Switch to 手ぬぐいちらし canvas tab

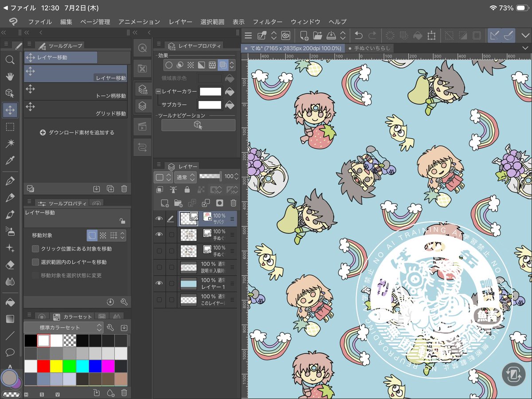click(369, 48)
